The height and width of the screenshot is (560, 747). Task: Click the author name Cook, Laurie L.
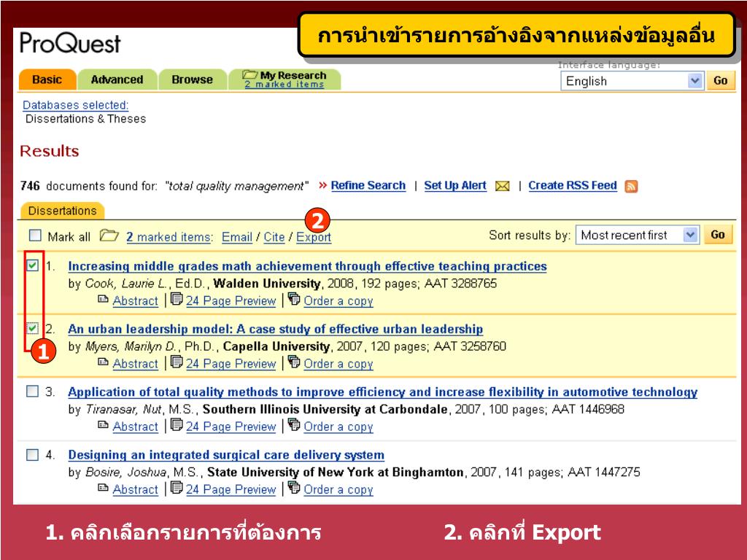(x=126, y=284)
